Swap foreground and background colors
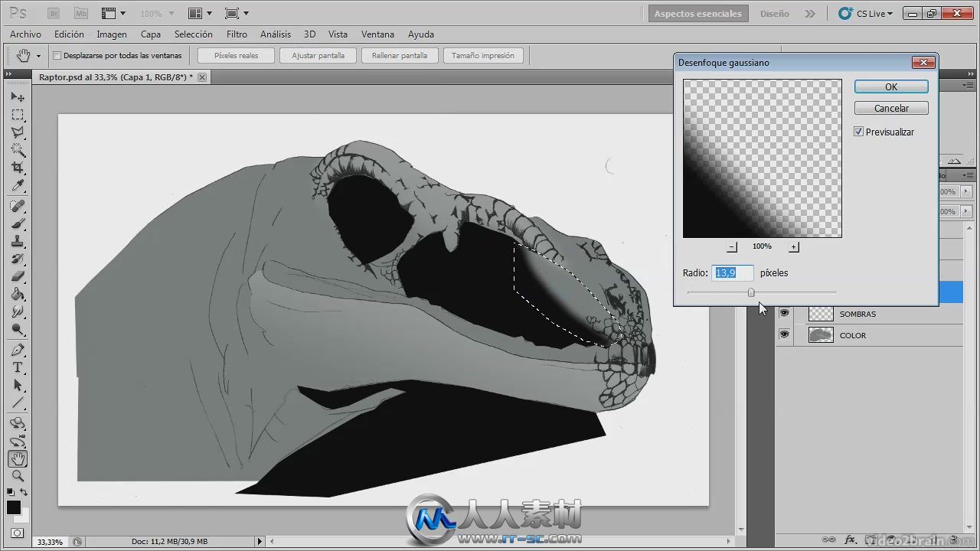Screen dimensions: 980x551 (24, 492)
